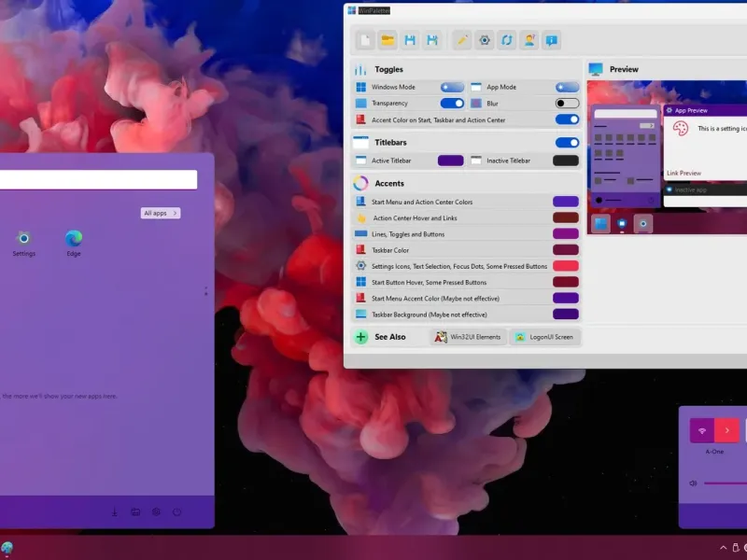Open WinPaletter settings gear icon
This screenshot has width=747, height=560.
[485, 40]
